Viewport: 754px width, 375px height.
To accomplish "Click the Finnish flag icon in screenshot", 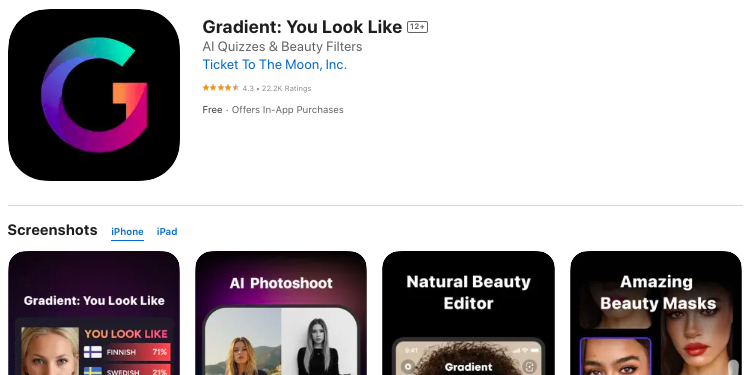I will click(x=93, y=352).
